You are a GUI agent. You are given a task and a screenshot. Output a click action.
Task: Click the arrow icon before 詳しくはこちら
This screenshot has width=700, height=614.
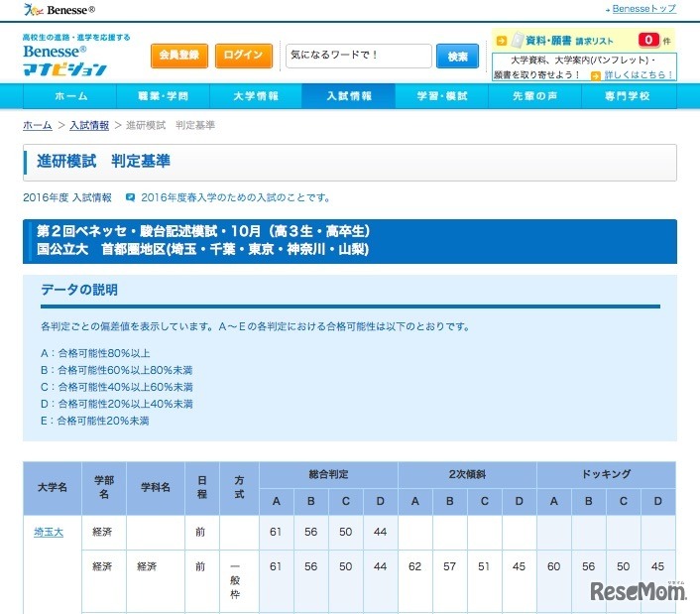pyautogui.click(x=595, y=75)
